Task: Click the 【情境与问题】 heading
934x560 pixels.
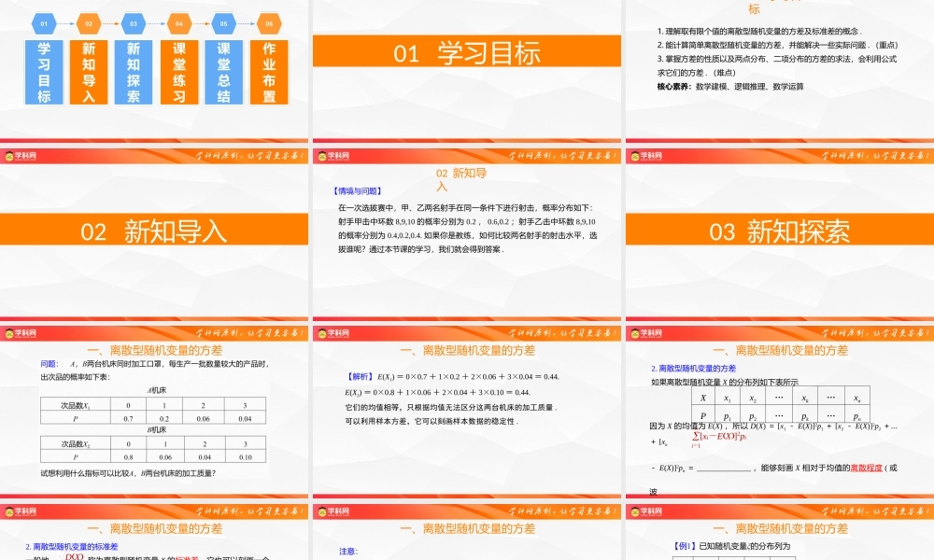Action: pyautogui.click(x=358, y=191)
